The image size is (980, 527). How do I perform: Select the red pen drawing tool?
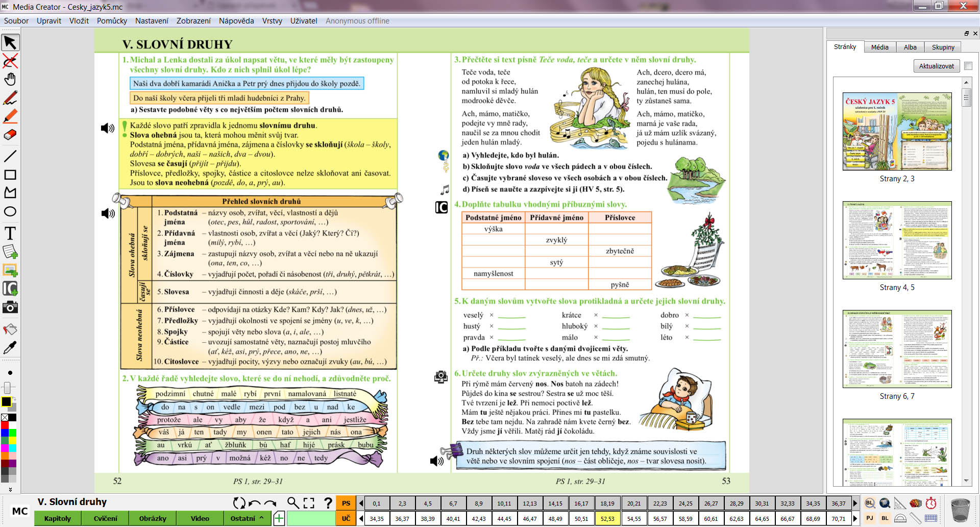click(x=10, y=98)
